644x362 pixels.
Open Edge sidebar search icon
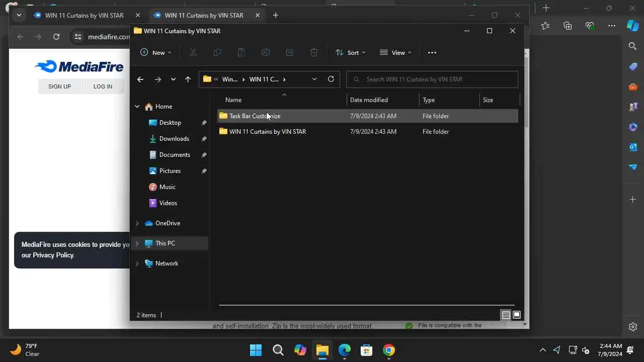[633, 46]
